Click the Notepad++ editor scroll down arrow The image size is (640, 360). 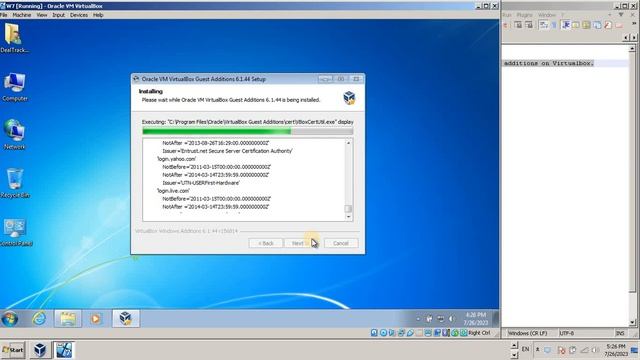tap(632, 323)
